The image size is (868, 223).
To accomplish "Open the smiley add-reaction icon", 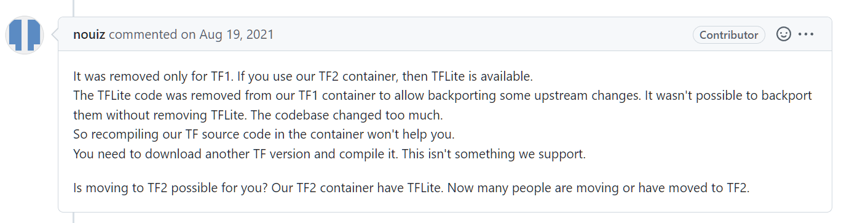I will coord(783,34).
